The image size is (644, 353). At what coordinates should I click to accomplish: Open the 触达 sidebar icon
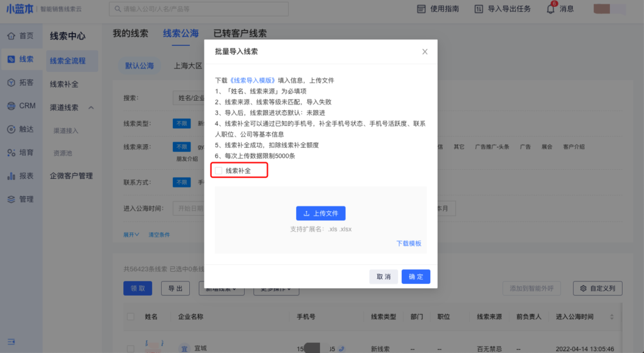tap(11, 129)
